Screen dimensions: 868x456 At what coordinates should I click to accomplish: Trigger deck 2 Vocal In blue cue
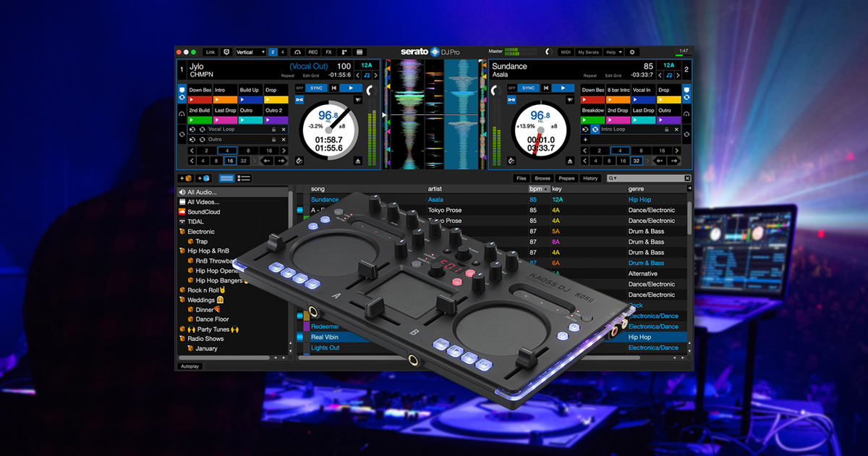(x=644, y=100)
